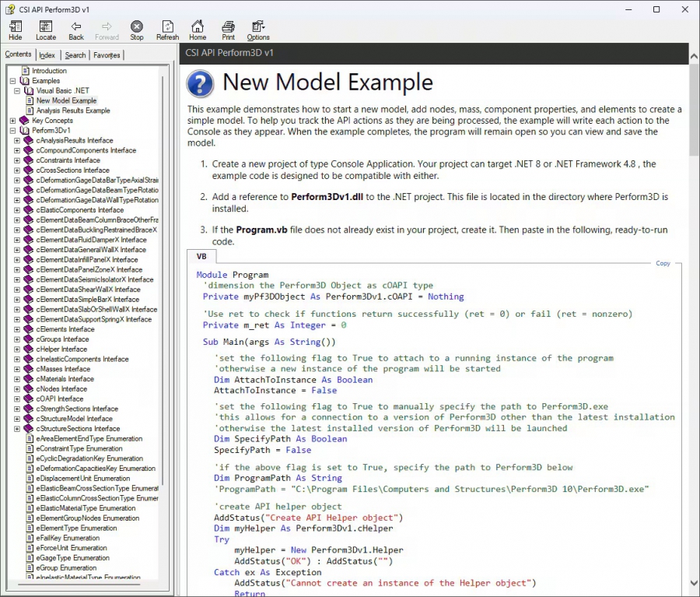Click content pane scroll up arrow
This screenshot has width=700, height=597.
(694, 57)
